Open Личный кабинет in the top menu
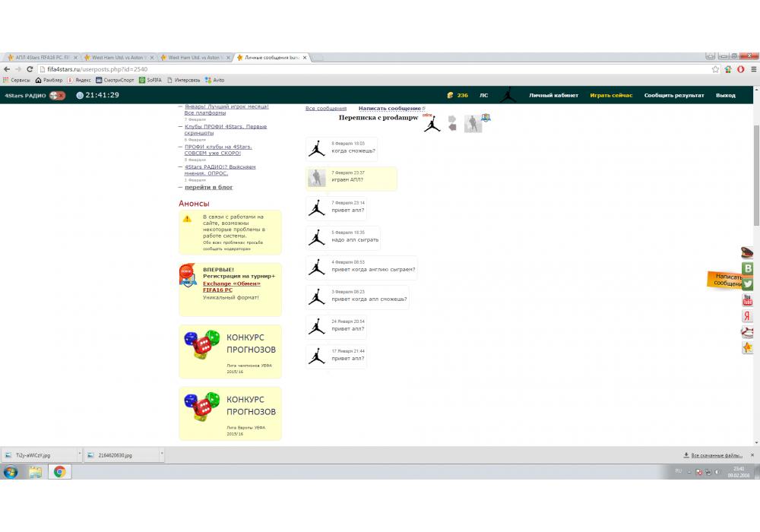760x532 pixels. pyautogui.click(x=553, y=96)
